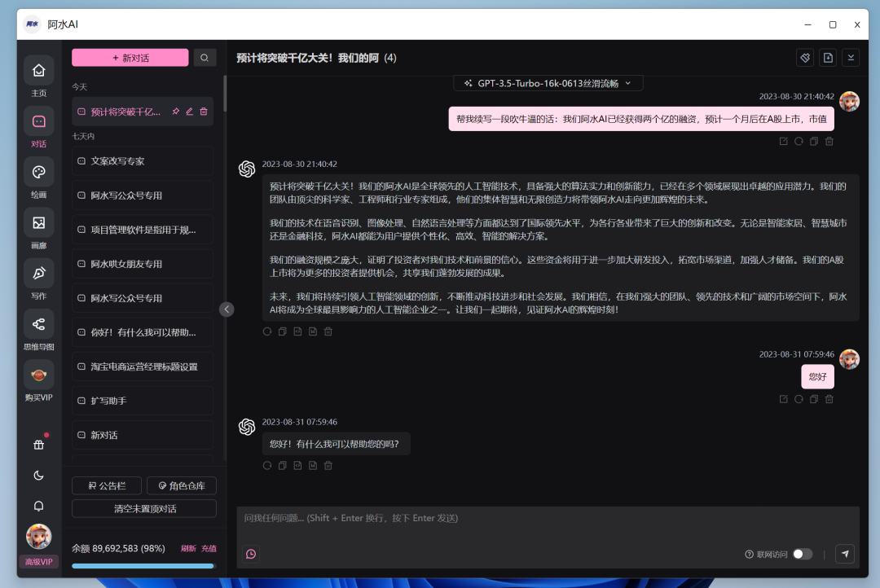
Task: Delete the 预计将突破千亿 conversation with trash icon
Action: click(204, 112)
